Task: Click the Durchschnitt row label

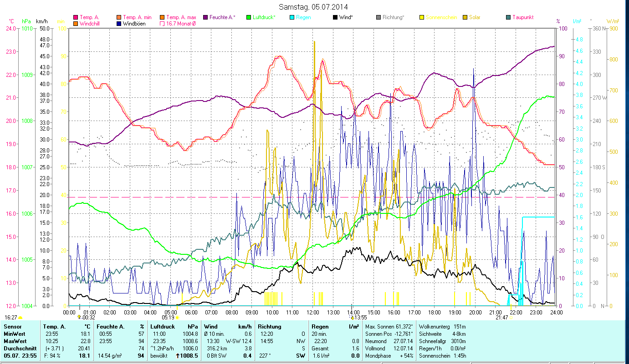Action: 19,349
